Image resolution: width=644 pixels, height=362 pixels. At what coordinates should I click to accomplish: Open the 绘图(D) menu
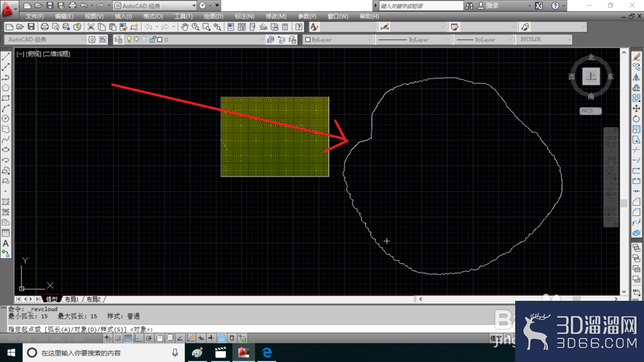(x=214, y=17)
